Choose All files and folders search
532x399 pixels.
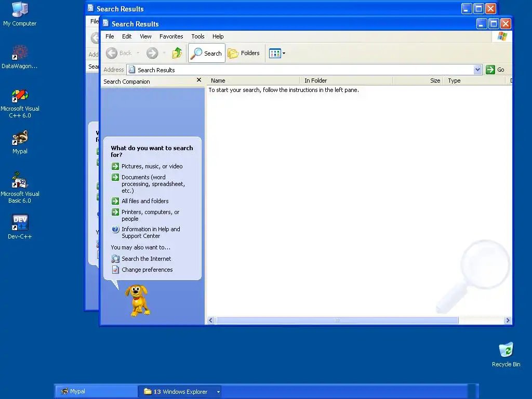[x=145, y=201]
